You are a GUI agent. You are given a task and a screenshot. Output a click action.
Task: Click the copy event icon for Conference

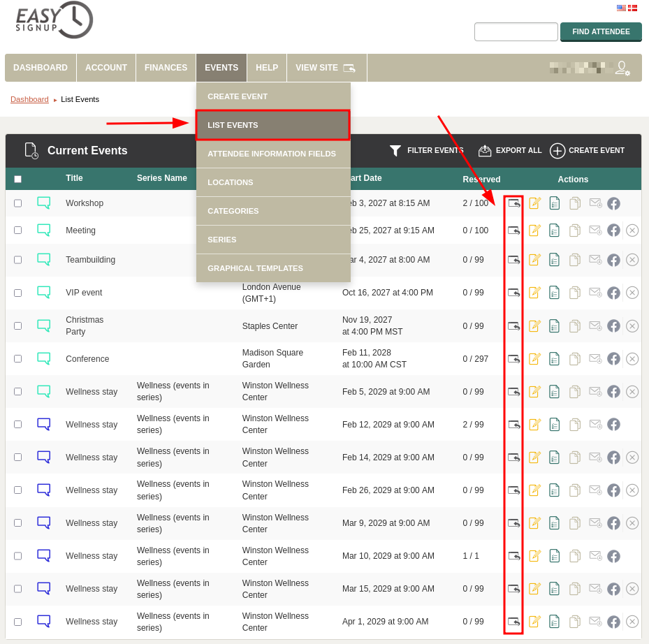click(x=575, y=359)
